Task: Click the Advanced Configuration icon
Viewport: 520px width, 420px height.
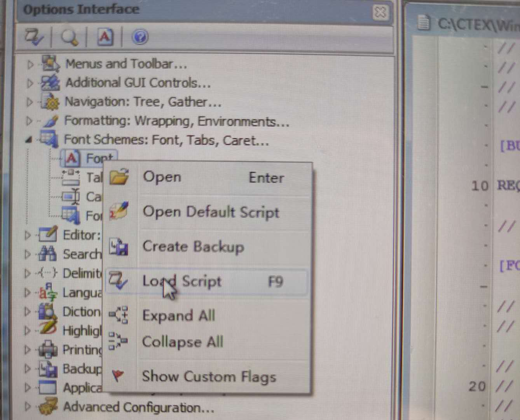Action: coord(48,407)
